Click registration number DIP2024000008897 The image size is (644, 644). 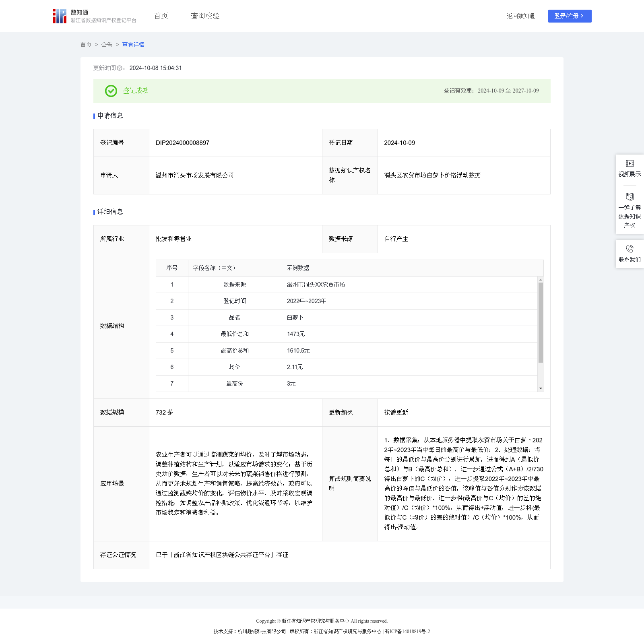click(182, 143)
